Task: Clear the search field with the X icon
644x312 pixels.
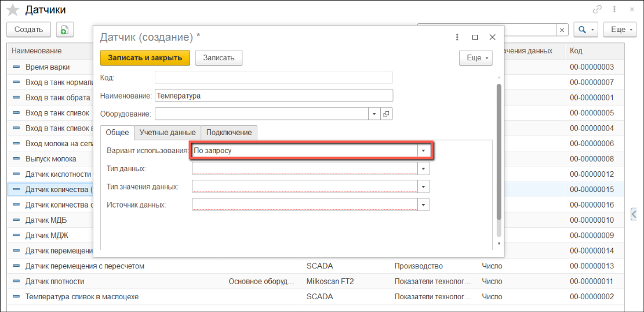Action: tap(562, 30)
